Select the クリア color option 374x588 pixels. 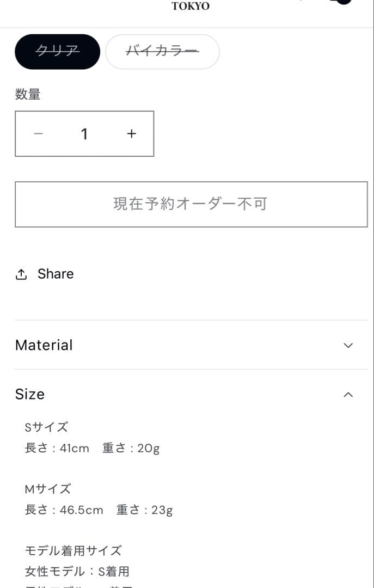[x=57, y=52]
